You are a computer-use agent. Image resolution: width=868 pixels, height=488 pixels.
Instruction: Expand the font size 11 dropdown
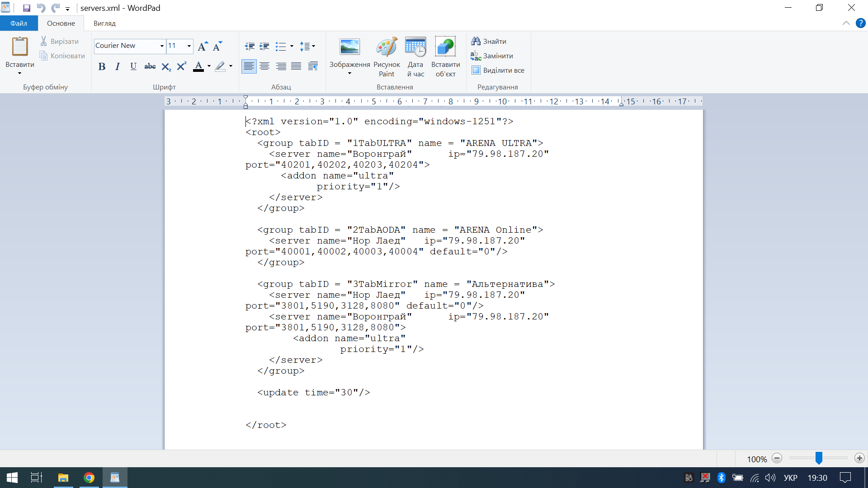[189, 46]
